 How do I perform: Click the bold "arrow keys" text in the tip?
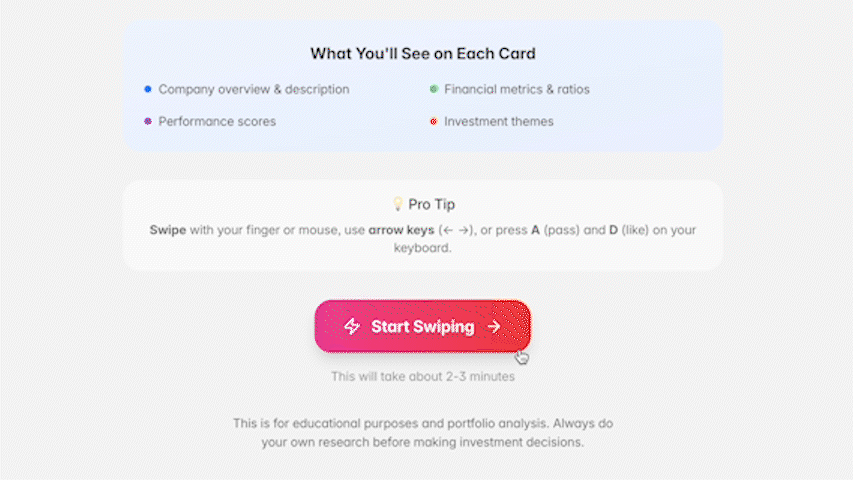400,230
